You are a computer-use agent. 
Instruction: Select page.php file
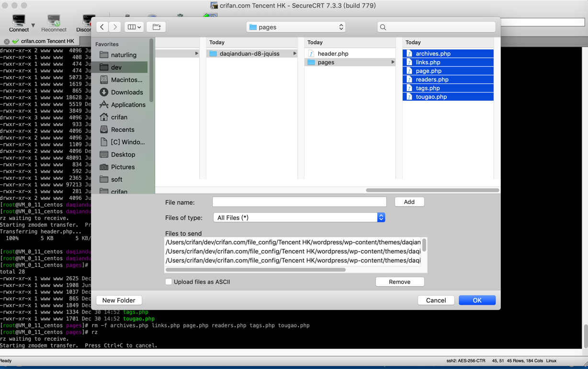pos(448,71)
